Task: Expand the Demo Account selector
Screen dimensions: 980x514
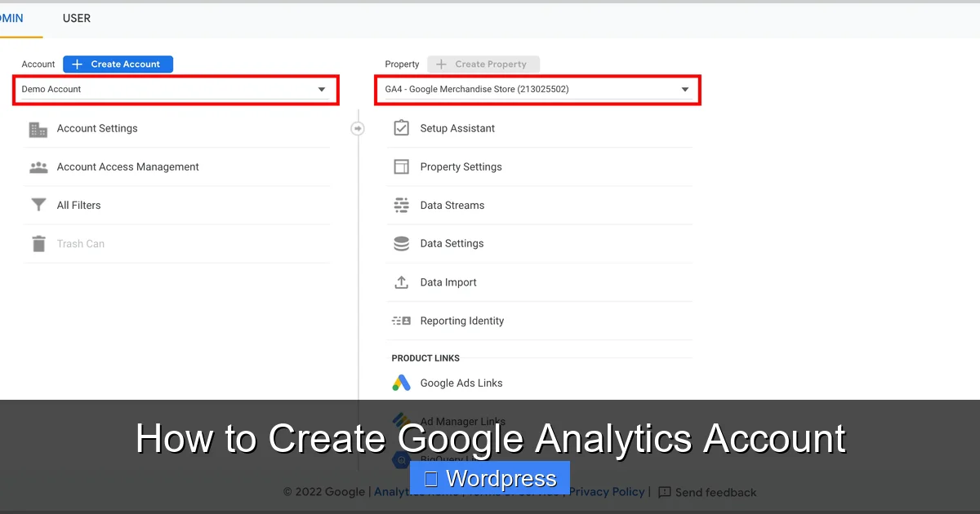Action: click(176, 90)
